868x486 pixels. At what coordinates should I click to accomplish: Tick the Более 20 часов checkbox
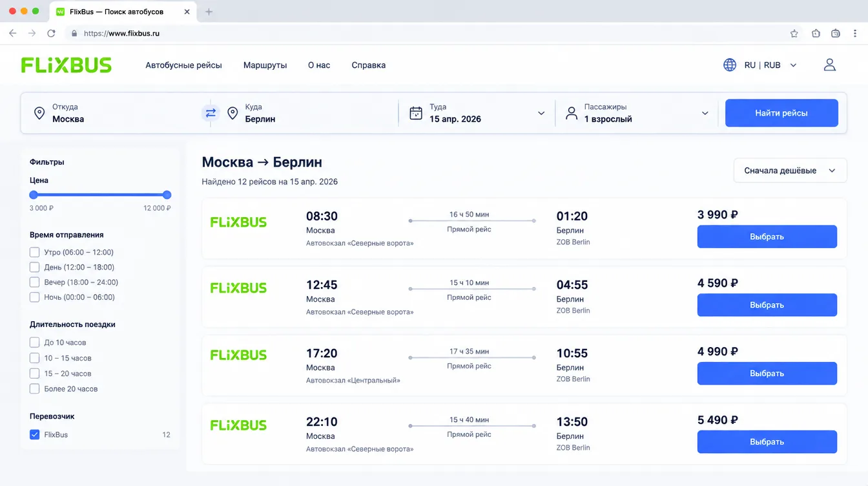click(x=35, y=389)
